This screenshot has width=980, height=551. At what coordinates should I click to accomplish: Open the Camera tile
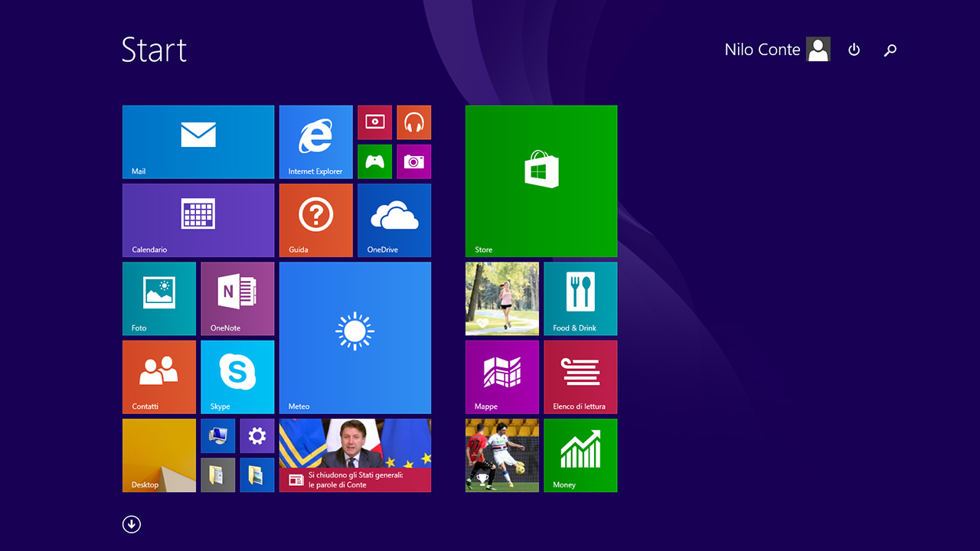(x=413, y=161)
